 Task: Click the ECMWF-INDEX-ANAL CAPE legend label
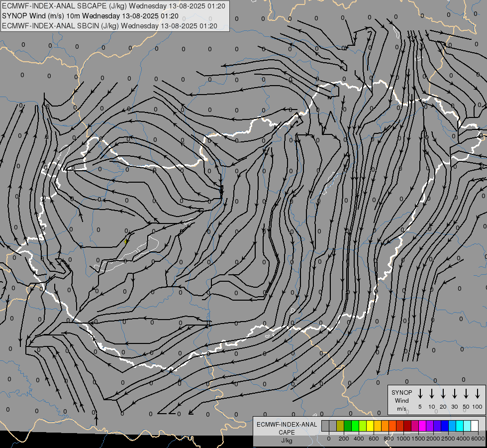(287, 428)
